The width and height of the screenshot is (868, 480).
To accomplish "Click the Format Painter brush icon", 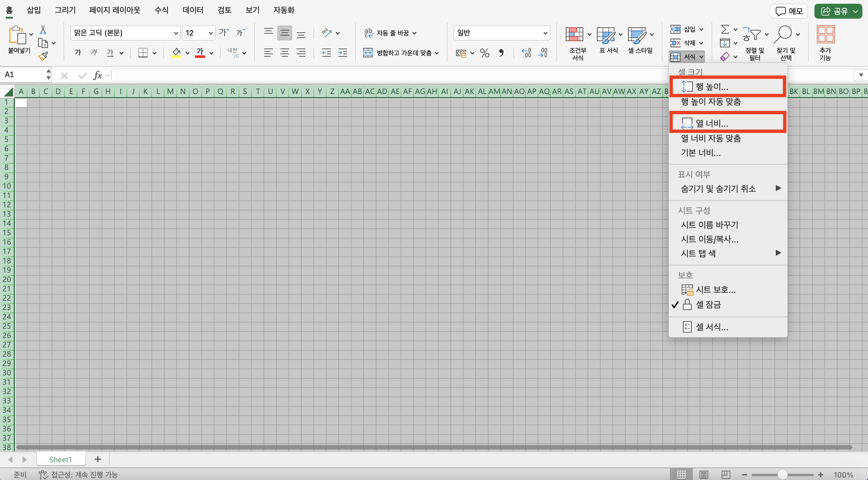I will [x=43, y=56].
